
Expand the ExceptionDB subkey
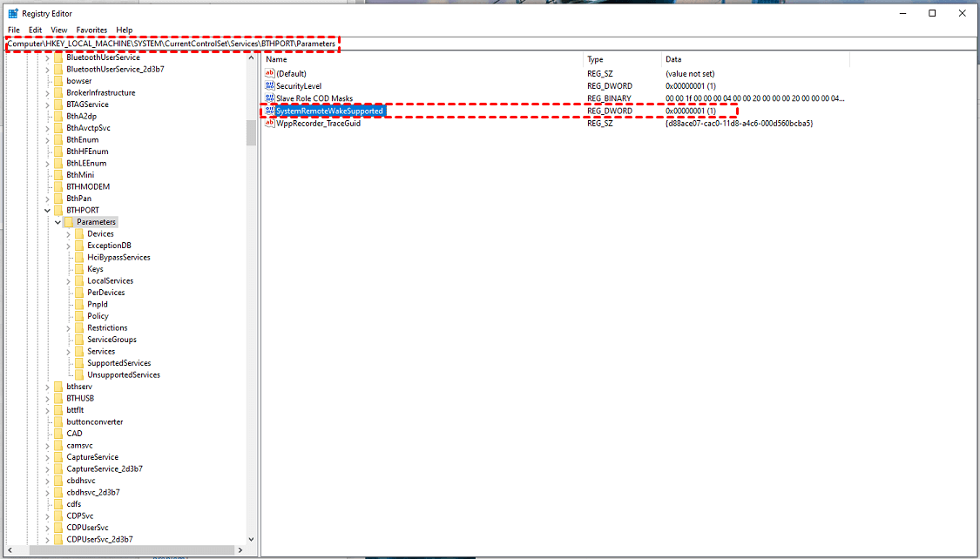point(68,246)
